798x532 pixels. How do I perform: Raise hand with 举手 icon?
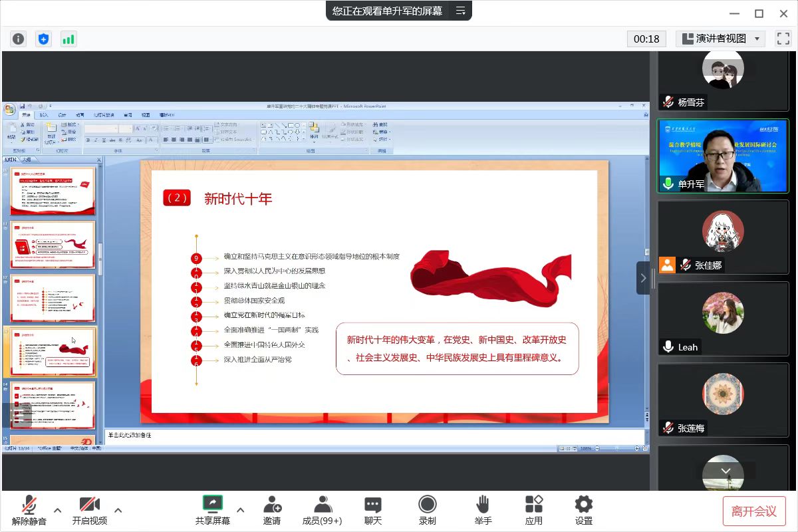(483, 509)
